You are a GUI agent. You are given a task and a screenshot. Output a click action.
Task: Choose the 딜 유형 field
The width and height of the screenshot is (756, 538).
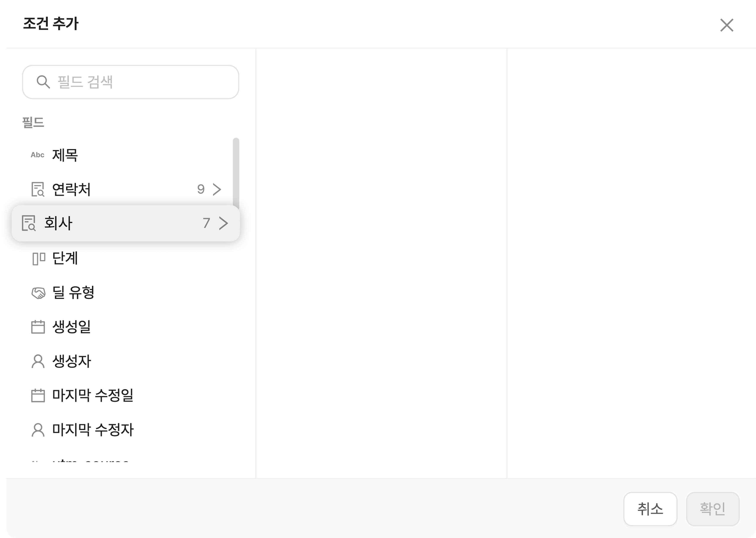pos(73,292)
